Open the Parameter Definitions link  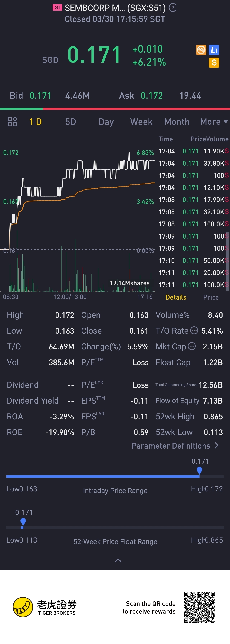point(175,446)
